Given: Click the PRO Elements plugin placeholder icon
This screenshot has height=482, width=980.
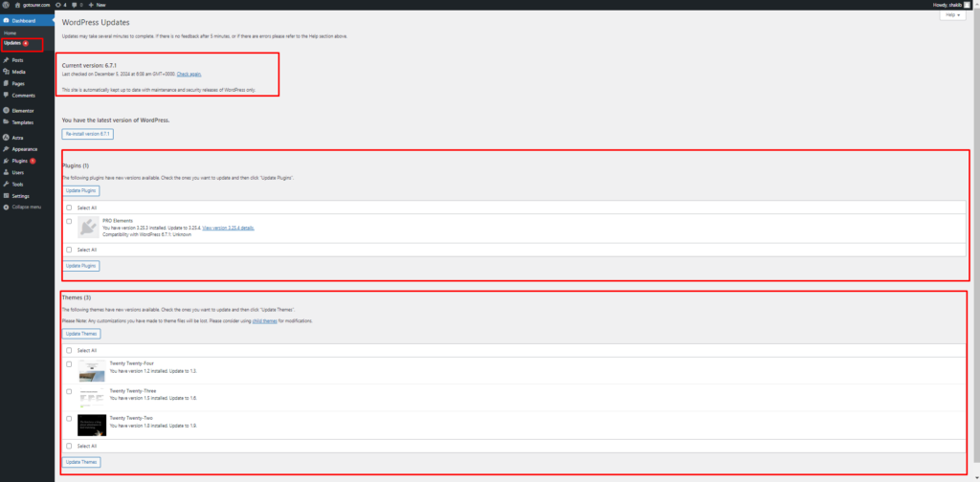Looking at the screenshot, I should click(89, 228).
